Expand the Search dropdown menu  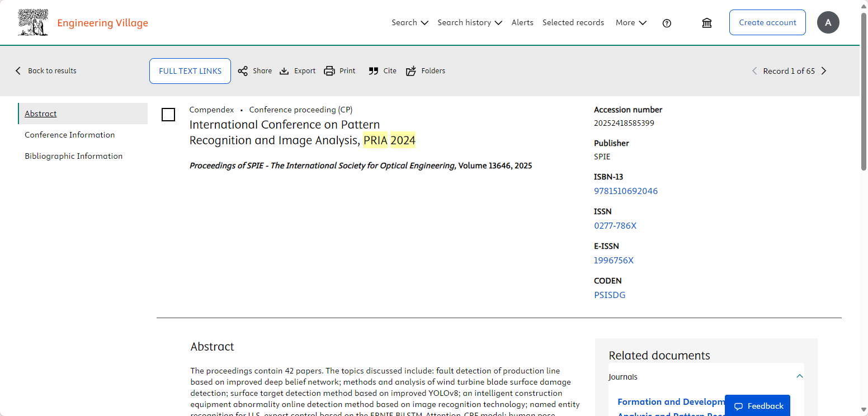coord(409,22)
